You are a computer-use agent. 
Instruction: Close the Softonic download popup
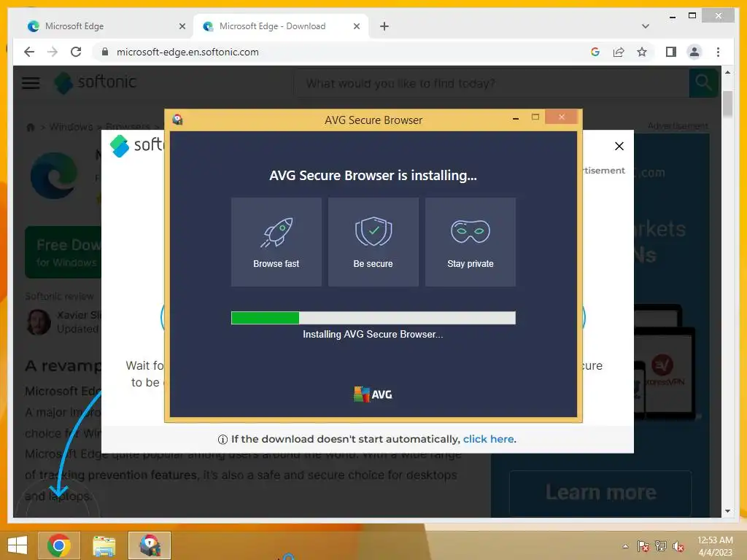click(619, 146)
